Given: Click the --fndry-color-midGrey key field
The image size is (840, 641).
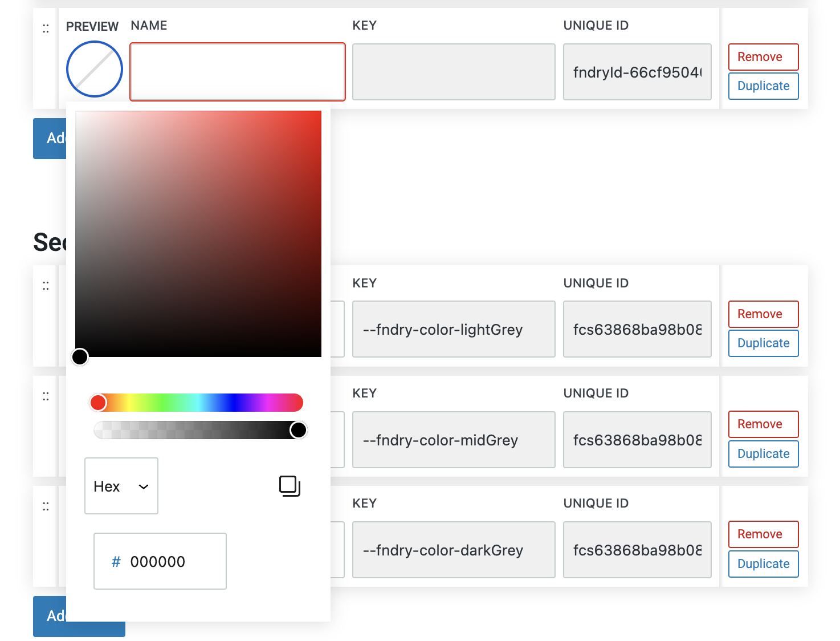Looking at the screenshot, I should (454, 440).
